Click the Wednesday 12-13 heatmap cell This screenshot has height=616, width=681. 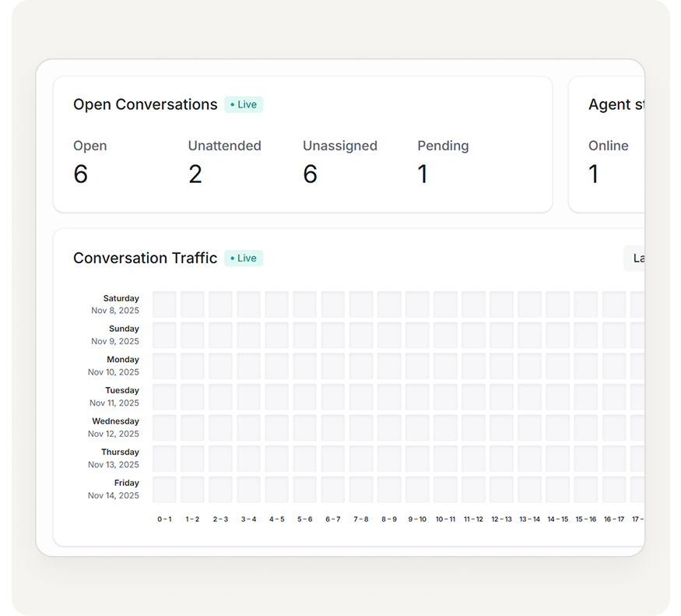501,428
